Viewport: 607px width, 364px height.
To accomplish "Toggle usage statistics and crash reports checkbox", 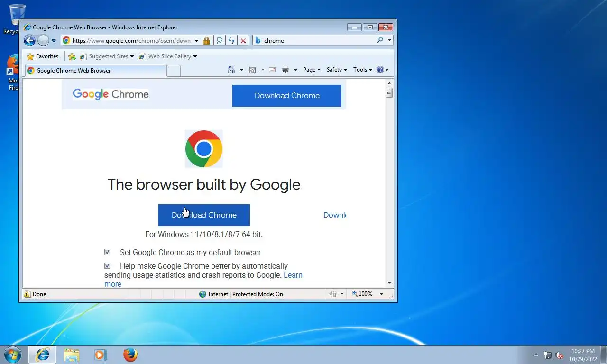I will pos(108,266).
